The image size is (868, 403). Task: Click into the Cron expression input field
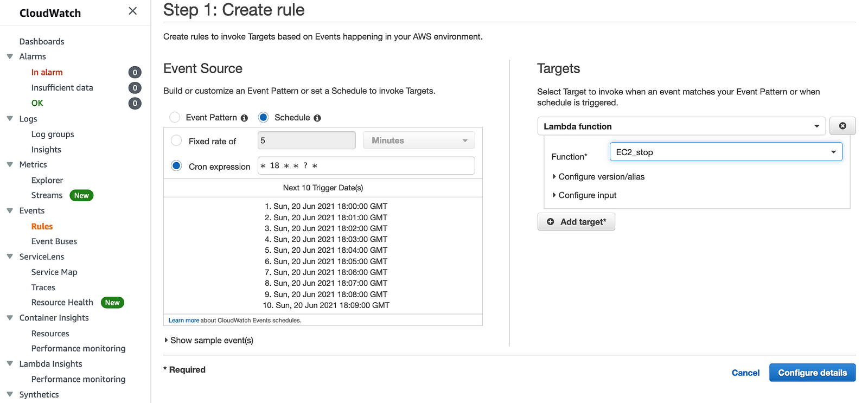tap(366, 165)
